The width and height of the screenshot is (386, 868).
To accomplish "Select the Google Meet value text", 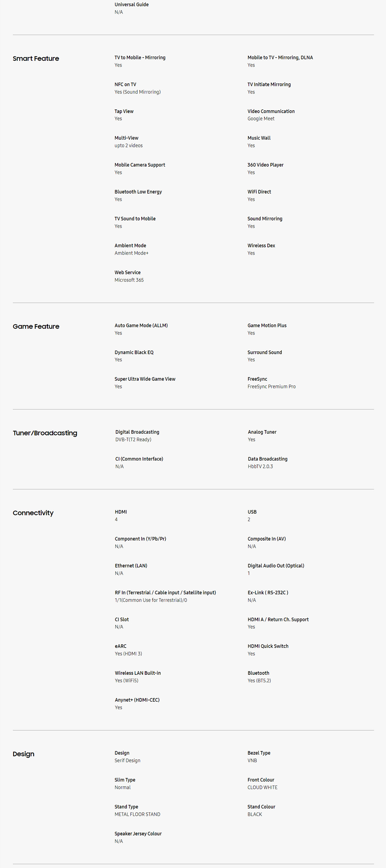I will coord(261,119).
